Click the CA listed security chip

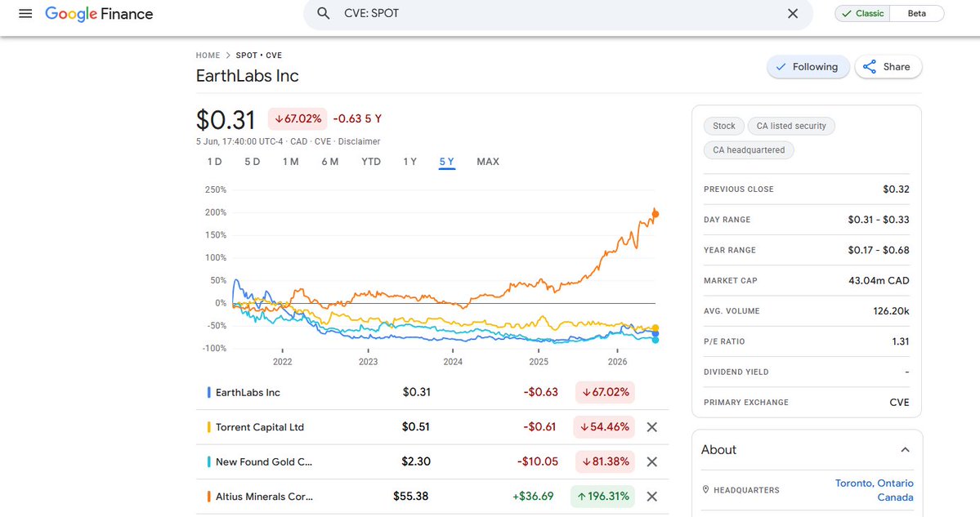coord(791,126)
